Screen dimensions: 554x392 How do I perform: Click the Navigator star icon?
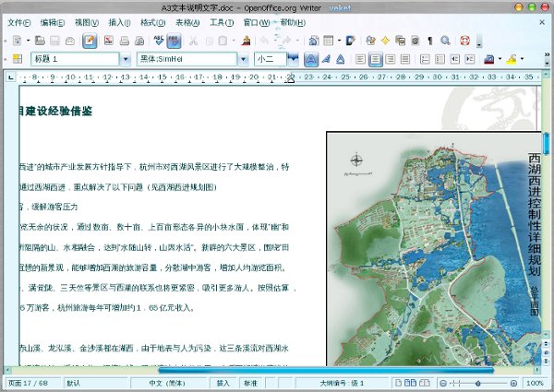click(x=385, y=41)
